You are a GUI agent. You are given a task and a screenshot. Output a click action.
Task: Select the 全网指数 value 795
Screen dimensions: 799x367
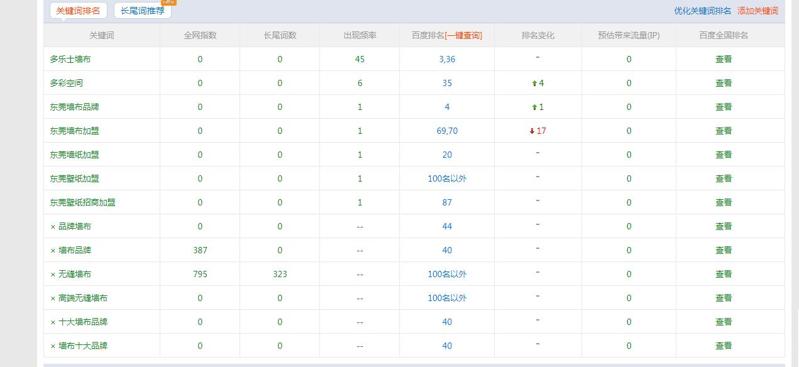(200, 274)
